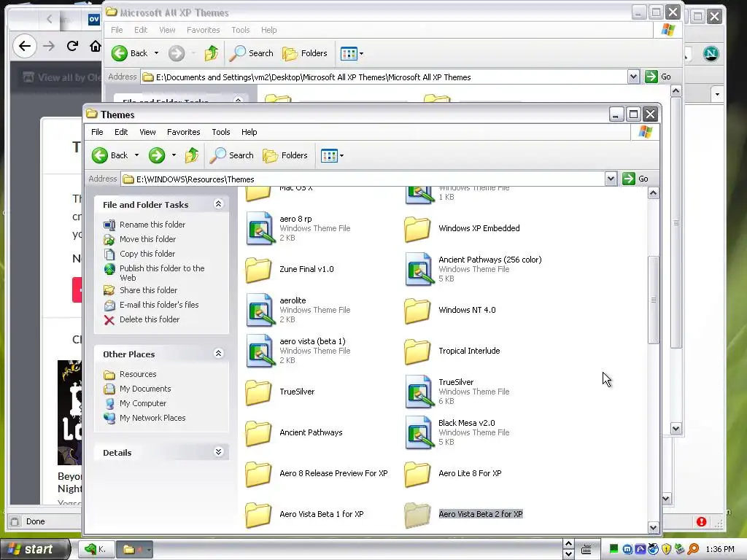
Task: Select Zune Final v1.0 folder icon
Action: coord(259,270)
